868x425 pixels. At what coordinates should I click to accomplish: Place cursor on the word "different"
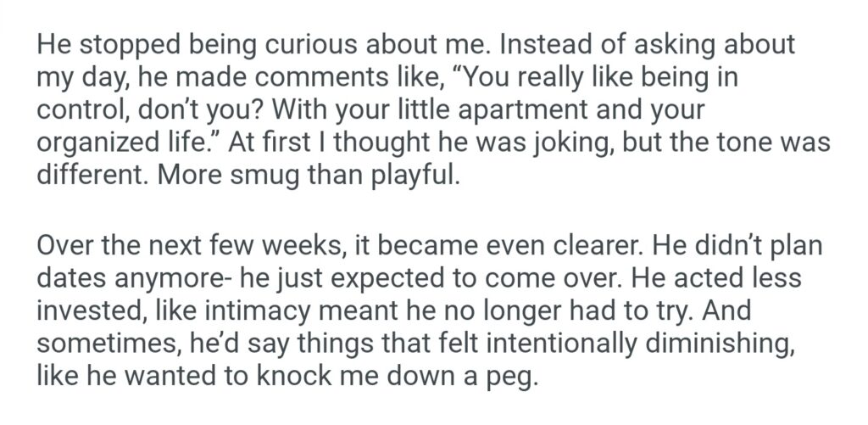(x=78, y=173)
